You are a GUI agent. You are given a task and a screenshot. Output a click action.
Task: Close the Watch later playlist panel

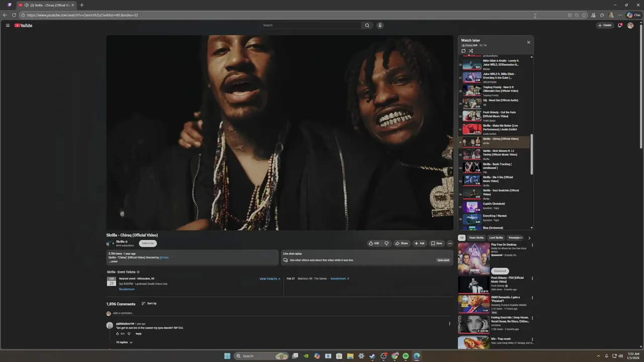528,42
